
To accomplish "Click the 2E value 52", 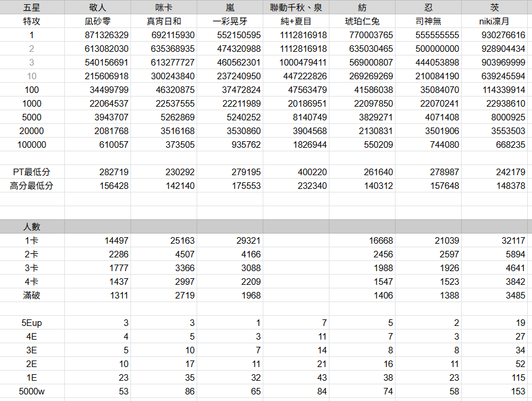I will pyautogui.click(x=520, y=364).
